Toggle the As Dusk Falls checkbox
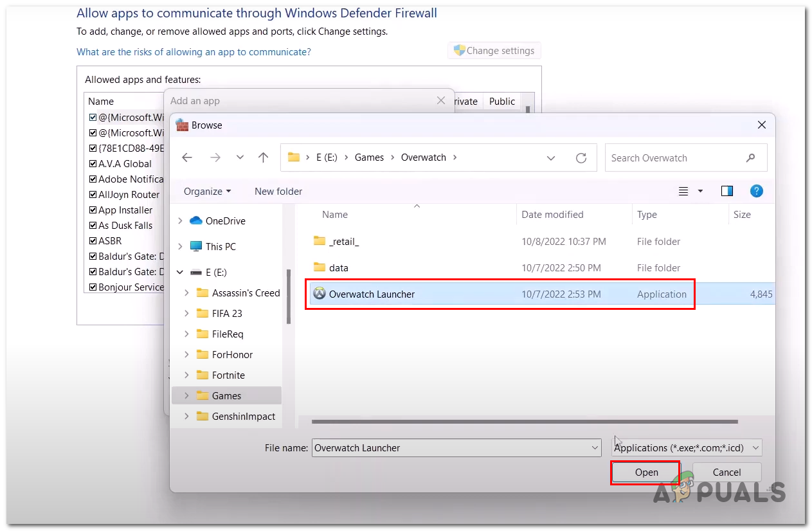Viewport: 812px width, 531px height. [x=93, y=225]
